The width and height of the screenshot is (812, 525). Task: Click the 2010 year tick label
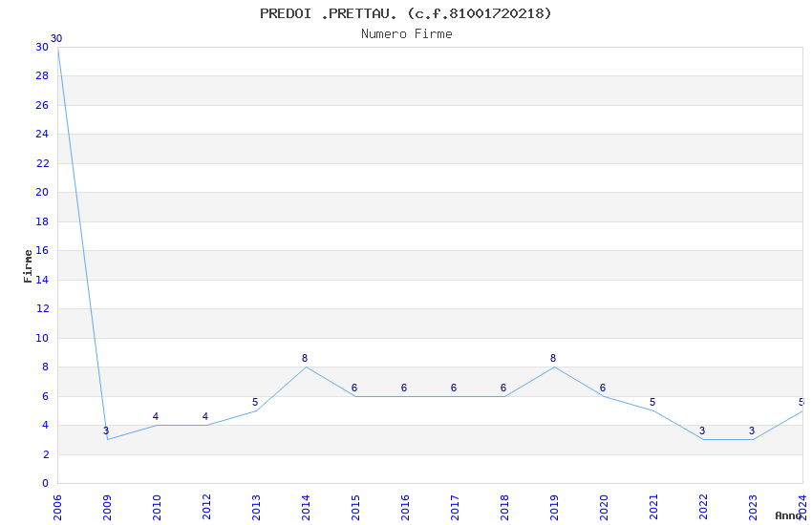157,508
